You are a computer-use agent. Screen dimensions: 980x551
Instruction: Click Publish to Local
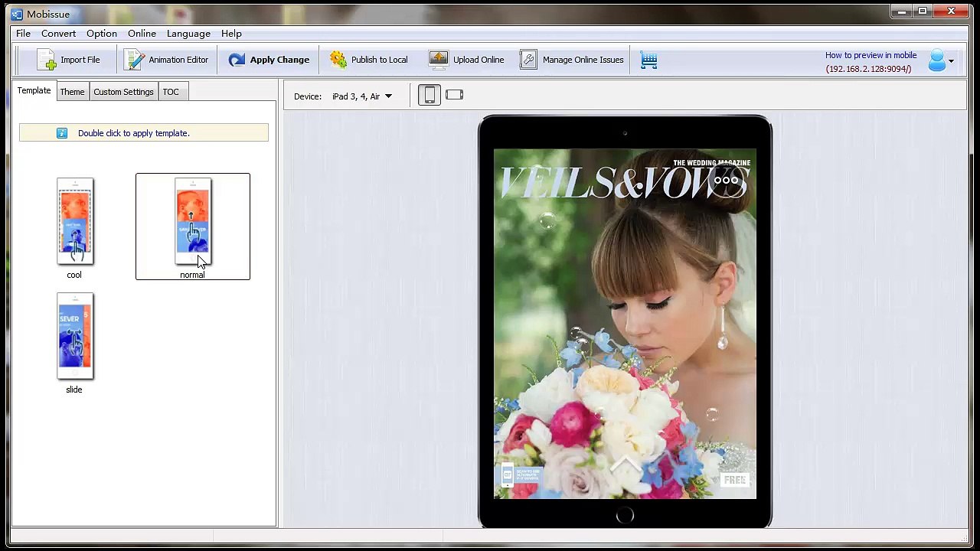(368, 60)
